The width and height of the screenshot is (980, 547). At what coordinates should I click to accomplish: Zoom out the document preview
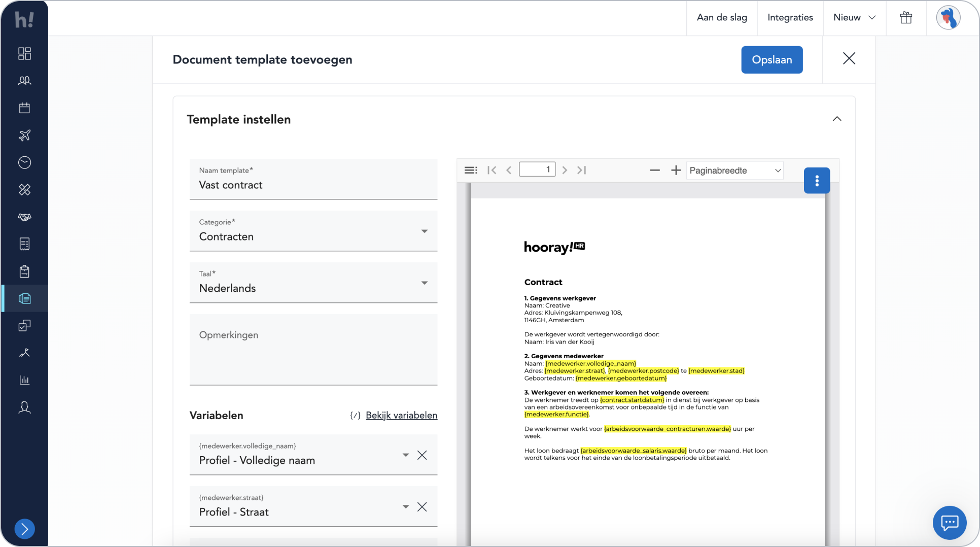pos(655,170)
